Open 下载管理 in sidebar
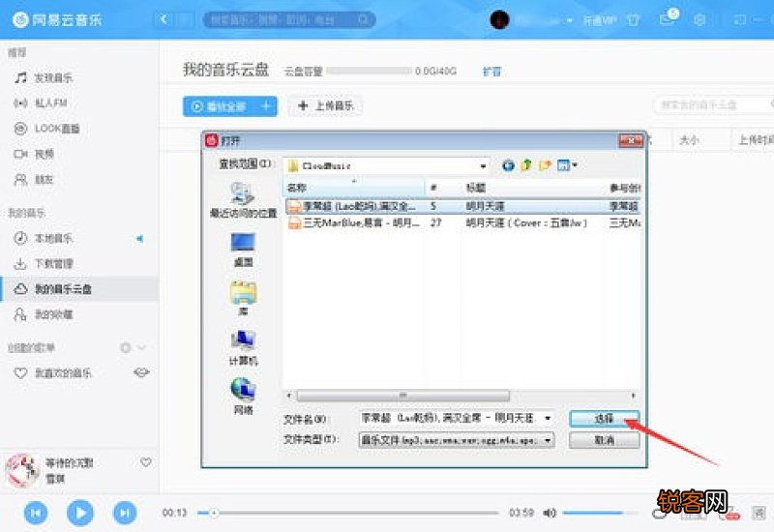 (x=44, y=263)
